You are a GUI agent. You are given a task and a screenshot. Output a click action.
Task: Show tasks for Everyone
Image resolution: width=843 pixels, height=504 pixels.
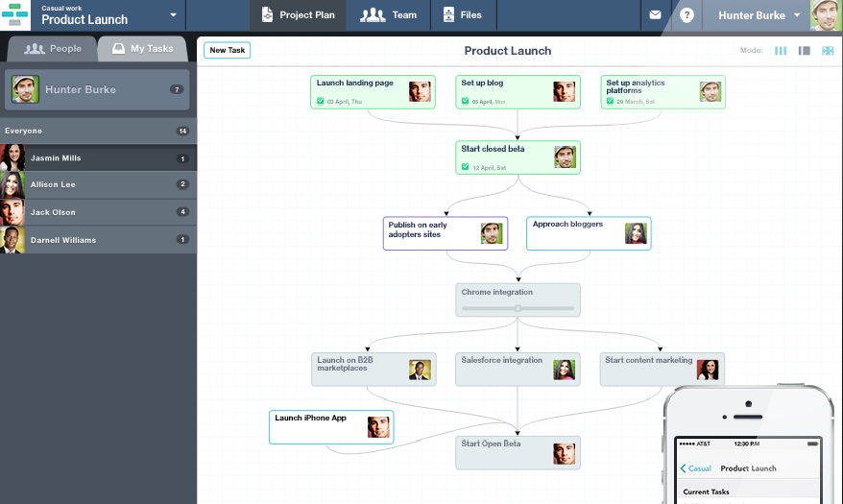point(98,132)
